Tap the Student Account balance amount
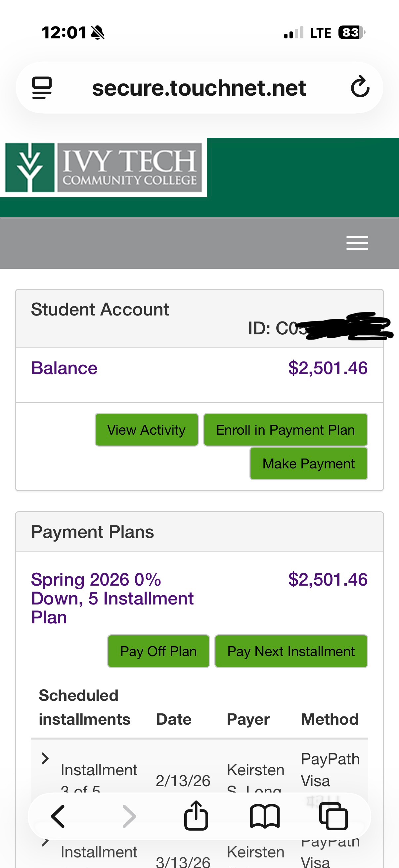 (x=328, y=368)
